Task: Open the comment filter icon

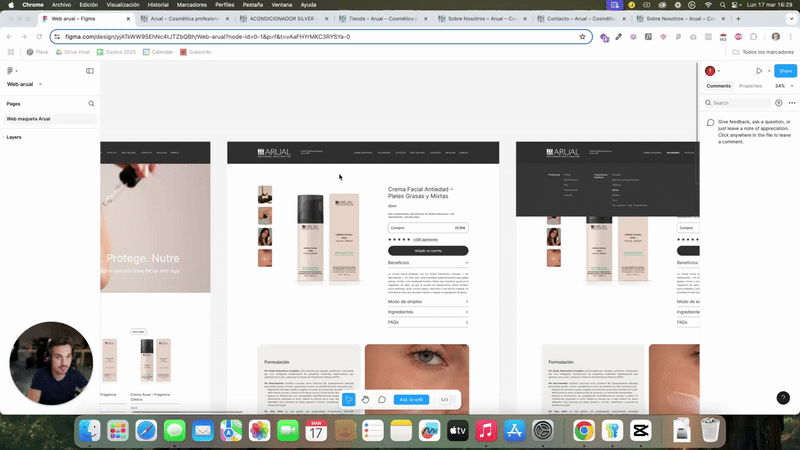Action: [x=779, y=103]
